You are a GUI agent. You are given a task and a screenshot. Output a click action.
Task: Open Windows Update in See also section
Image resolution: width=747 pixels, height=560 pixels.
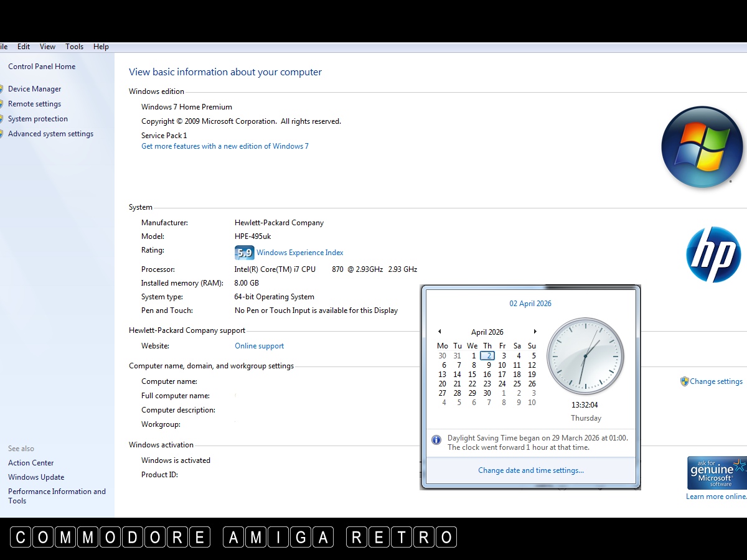pos(36,477)
